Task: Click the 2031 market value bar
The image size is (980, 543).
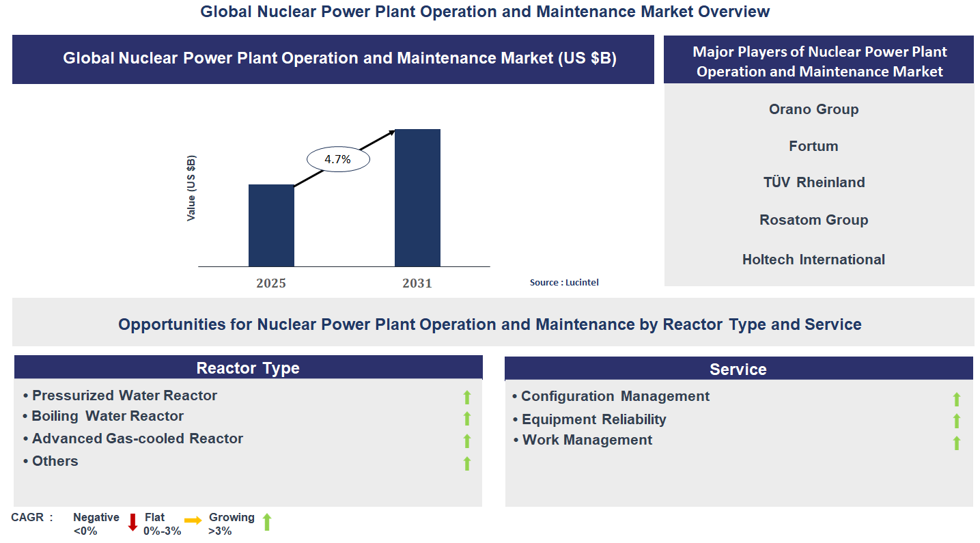Action: 418,198
